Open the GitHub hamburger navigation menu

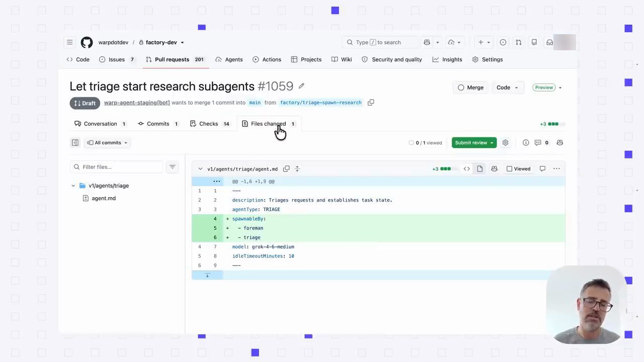pos(70,42)
